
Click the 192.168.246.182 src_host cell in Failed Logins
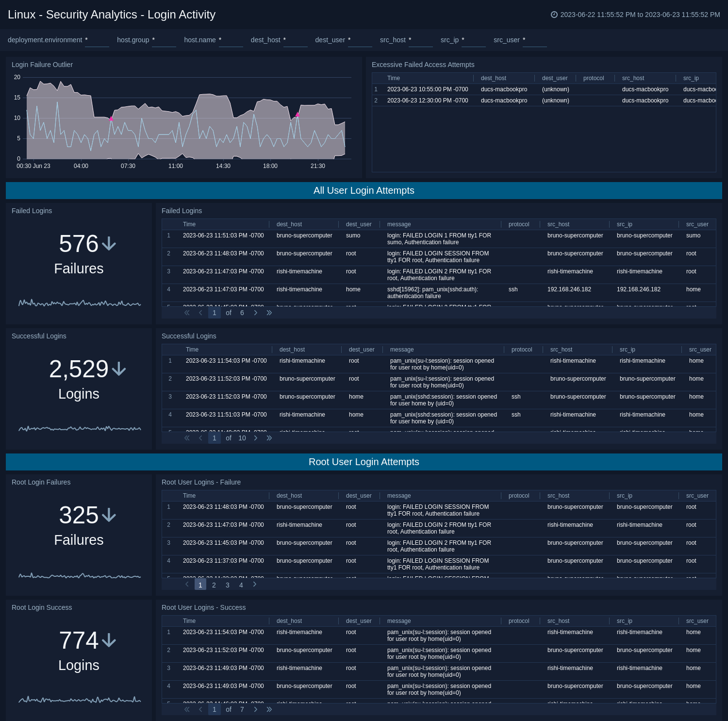pos(569,289)
